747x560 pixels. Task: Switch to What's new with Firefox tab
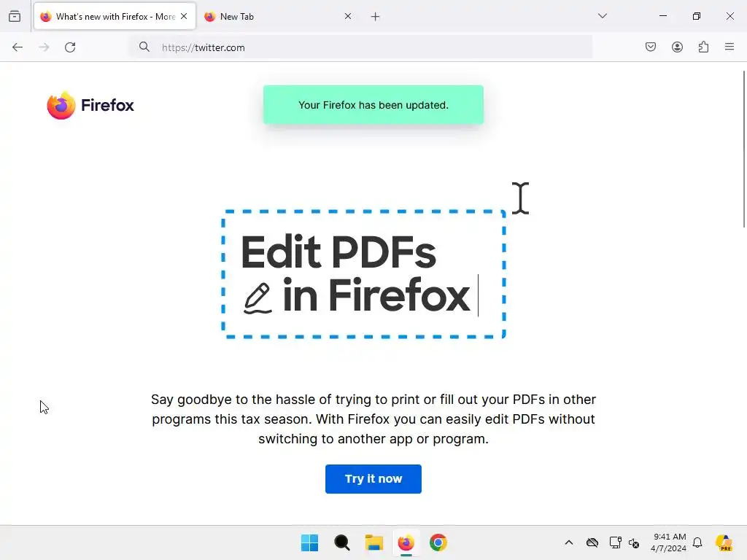[x=115, y=16]
